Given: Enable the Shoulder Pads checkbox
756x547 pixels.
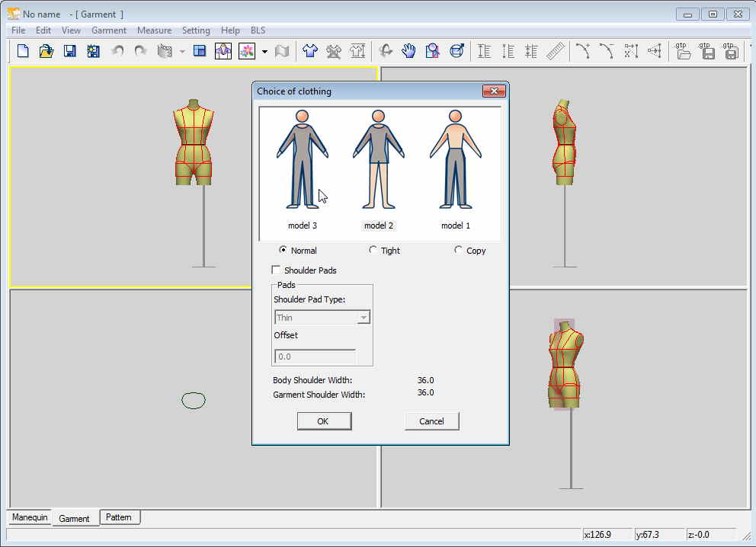Looking at the screenshot, I should pyautogui.click(x=276, y=270).
